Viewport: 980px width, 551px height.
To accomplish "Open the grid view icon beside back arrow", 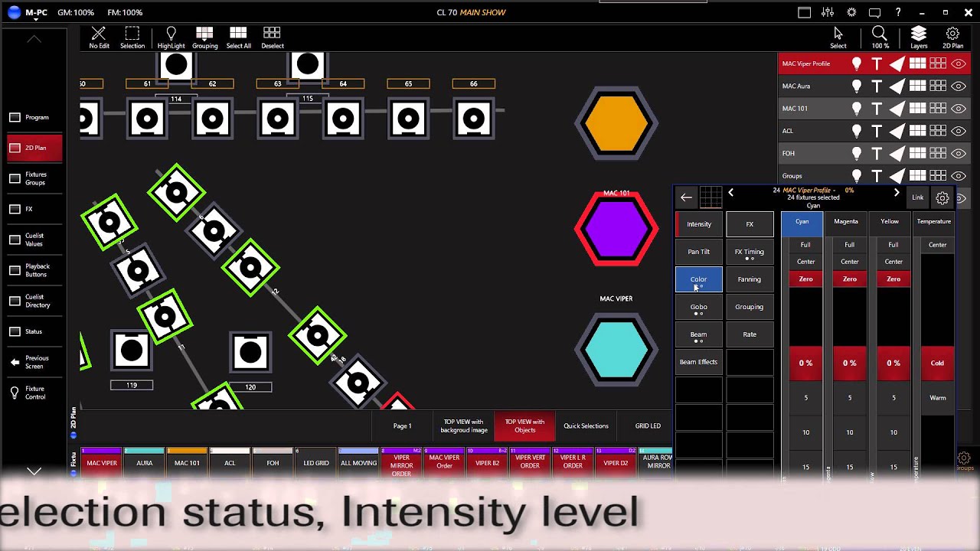I will pos(710,197).
